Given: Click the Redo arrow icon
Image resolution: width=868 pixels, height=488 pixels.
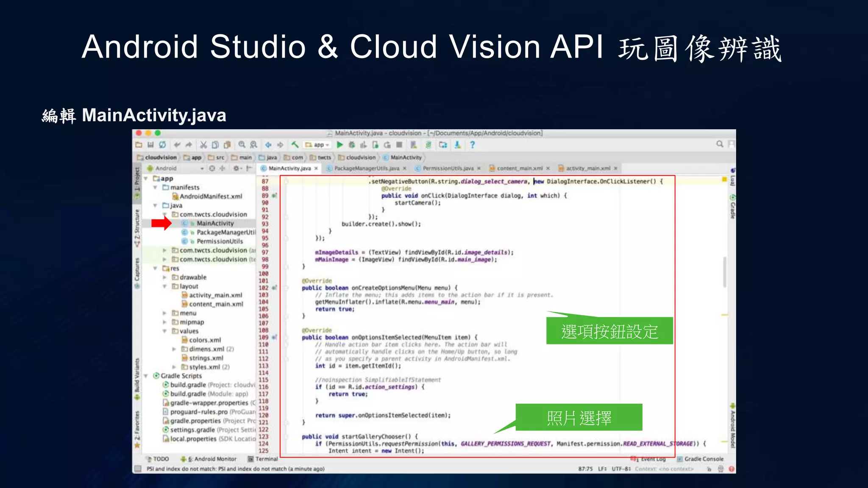Looking at the screenshot, I should pyautogui.click(x=189, y=145).
